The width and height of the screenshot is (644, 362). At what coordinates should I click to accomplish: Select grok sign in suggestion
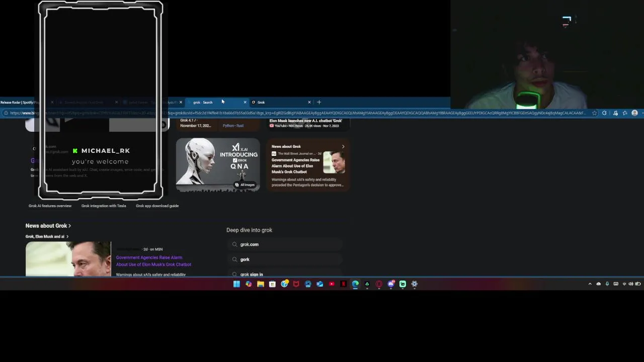(284, 274)
